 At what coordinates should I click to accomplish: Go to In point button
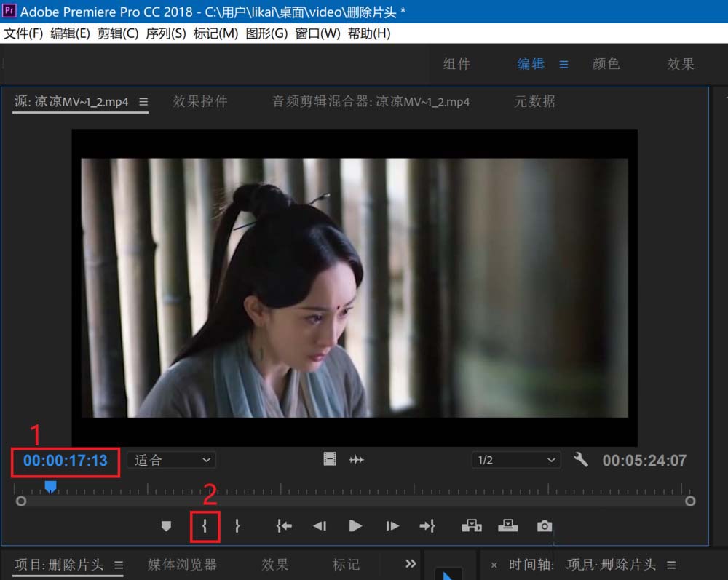(284, 526)
